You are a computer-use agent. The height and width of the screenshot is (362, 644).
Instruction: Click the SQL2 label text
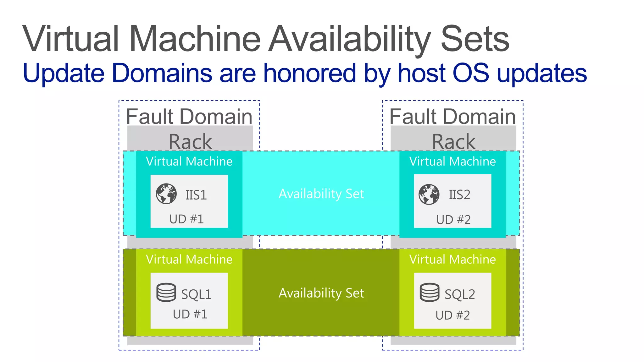click(x=460, y=294)
